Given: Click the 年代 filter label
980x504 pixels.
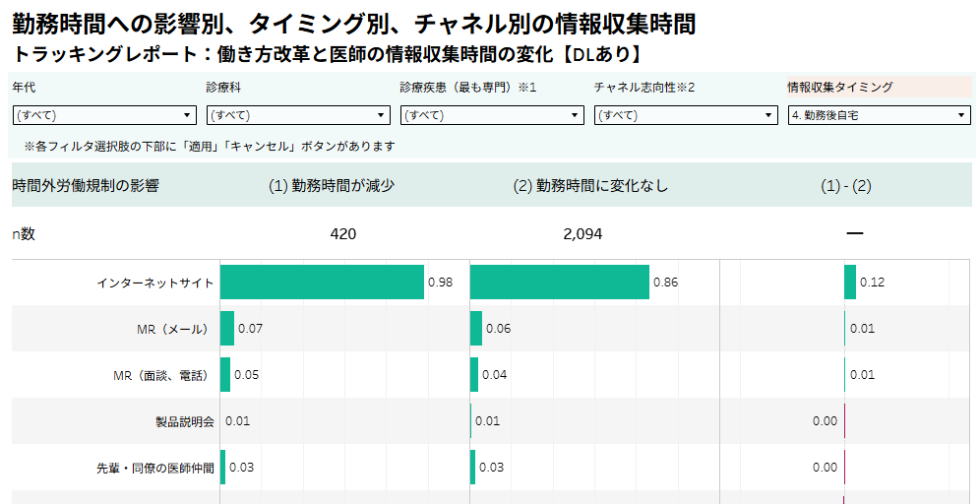Looking at the screenshot, I should coord(24,87).
